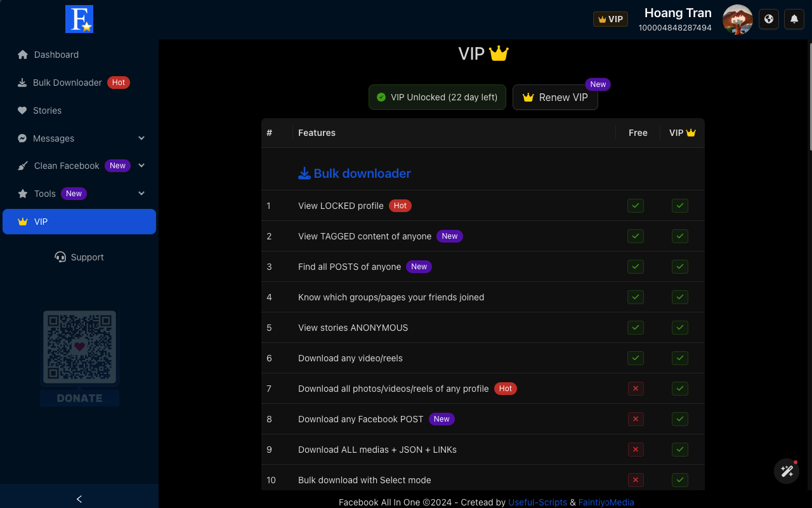Click the Support headset icon

tap(60, 257)
